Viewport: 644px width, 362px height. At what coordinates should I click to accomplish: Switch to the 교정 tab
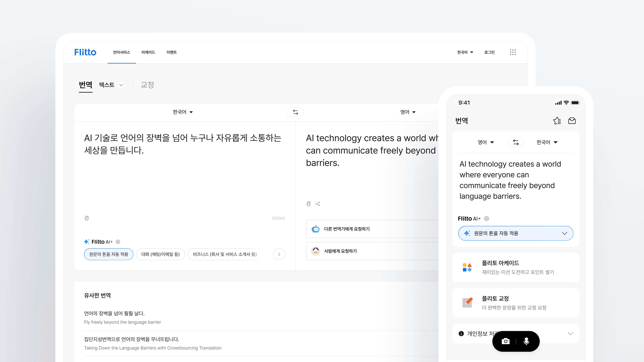pyautogui.click(x=147, y=85)
